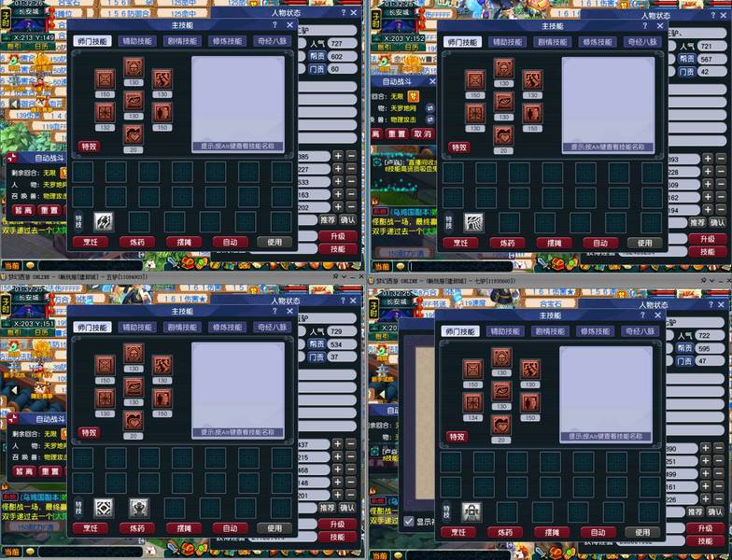Select the heart skill icon in top-left window
This screenshot has height=560, width=732.
click(x=134, y=134)
